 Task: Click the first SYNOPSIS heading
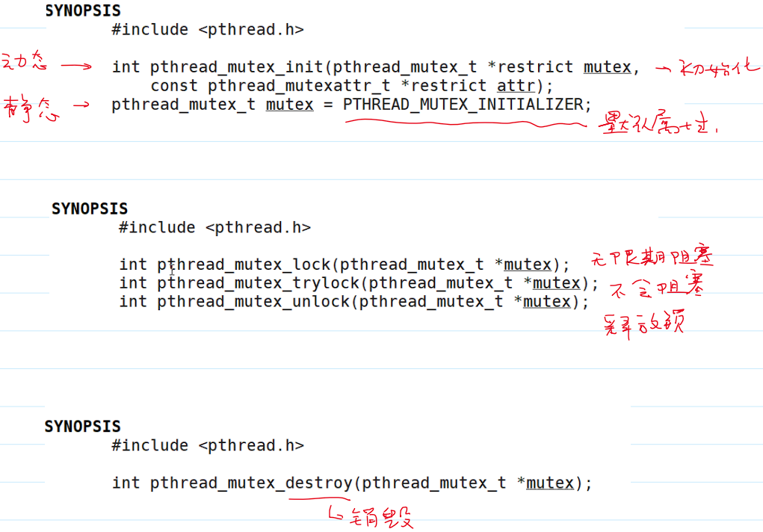[x=83, y=10]
